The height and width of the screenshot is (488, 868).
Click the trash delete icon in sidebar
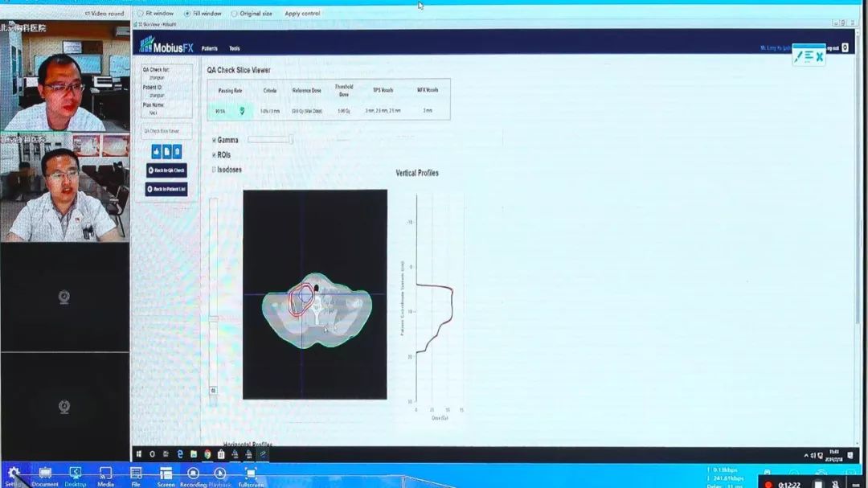point(177,151)
